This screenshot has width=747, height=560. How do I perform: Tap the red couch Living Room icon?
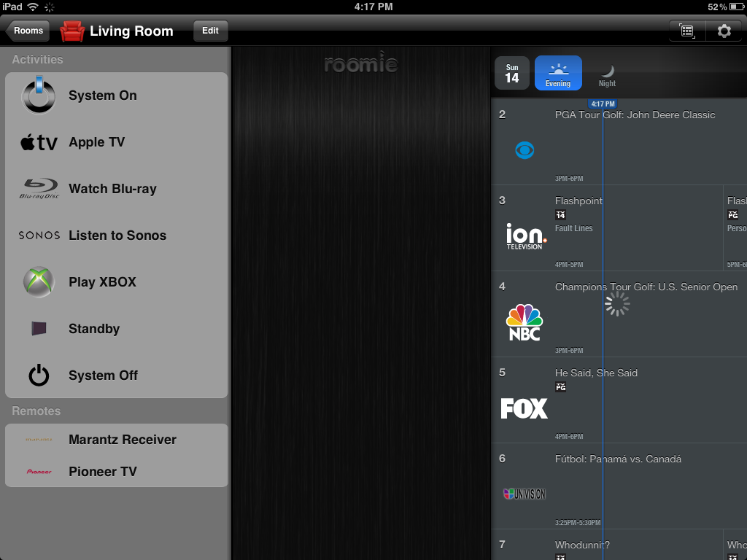(72, 31)
